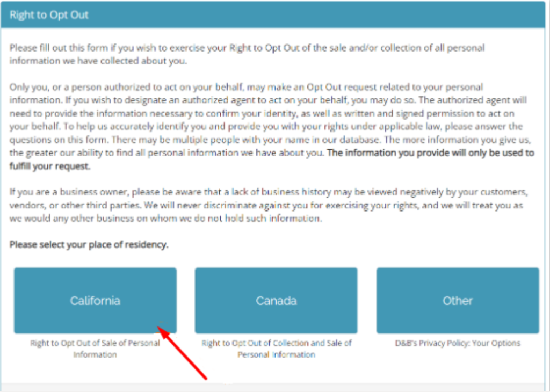Click the caption beneath the Canada button

(276, 349)
